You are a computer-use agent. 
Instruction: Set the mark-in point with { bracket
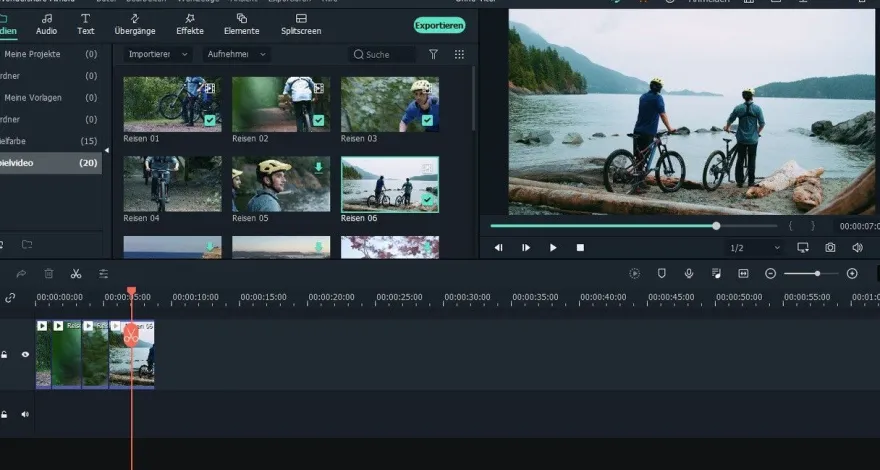[791, 226]
